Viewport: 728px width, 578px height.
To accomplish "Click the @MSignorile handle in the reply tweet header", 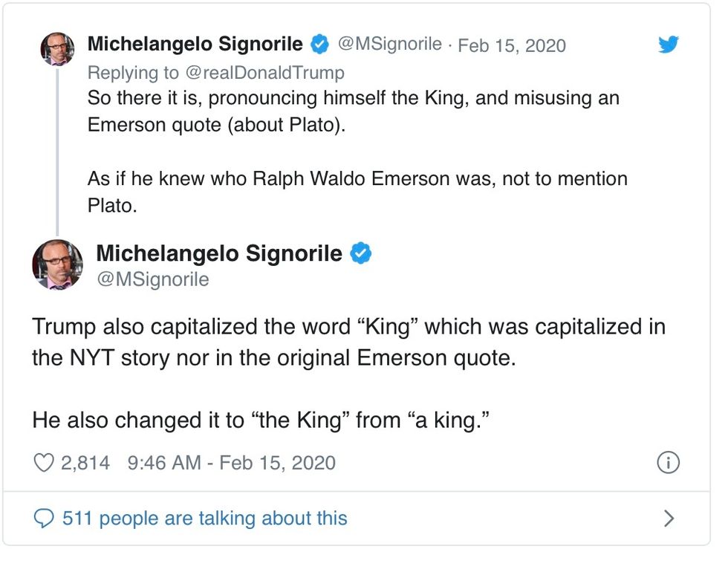I will [390, 45].
